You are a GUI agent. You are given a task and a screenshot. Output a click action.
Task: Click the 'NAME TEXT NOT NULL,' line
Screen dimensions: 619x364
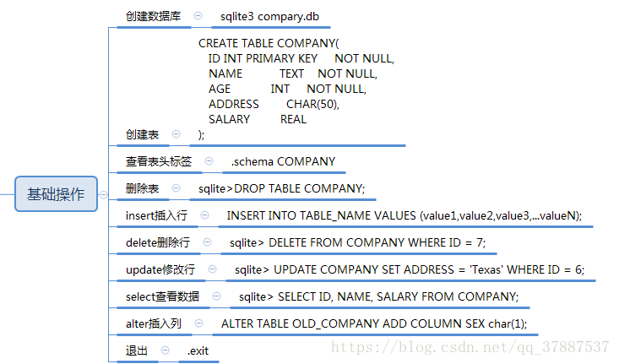293,73
